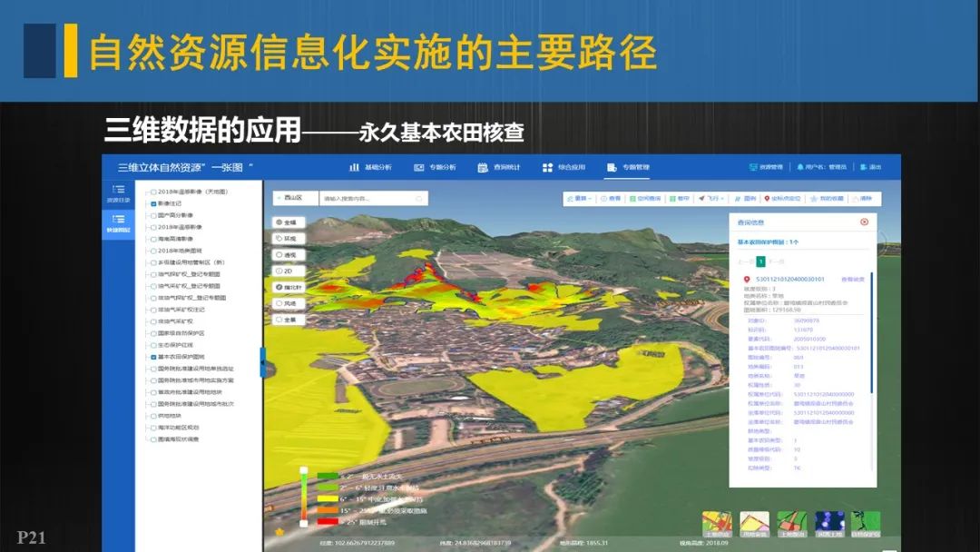Enable the 国产高分影像 layer
This screenshot has width=980, height=552.
[x=153, y=216]
